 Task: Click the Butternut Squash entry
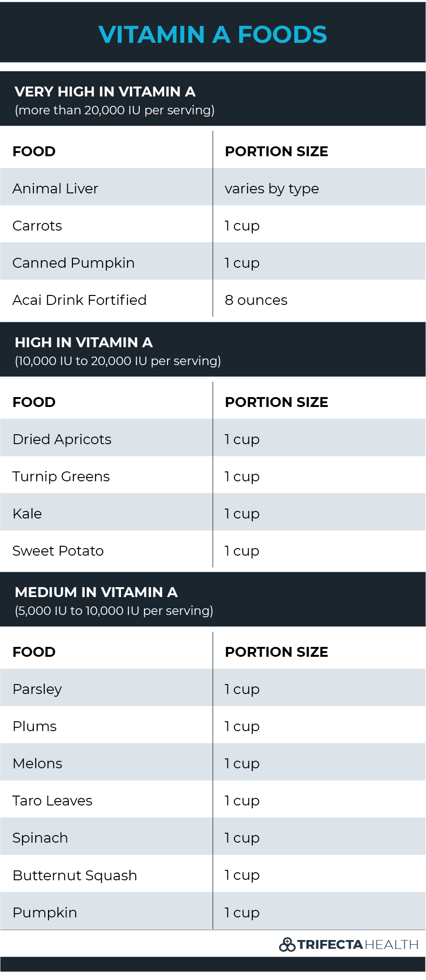pos(75,876)
